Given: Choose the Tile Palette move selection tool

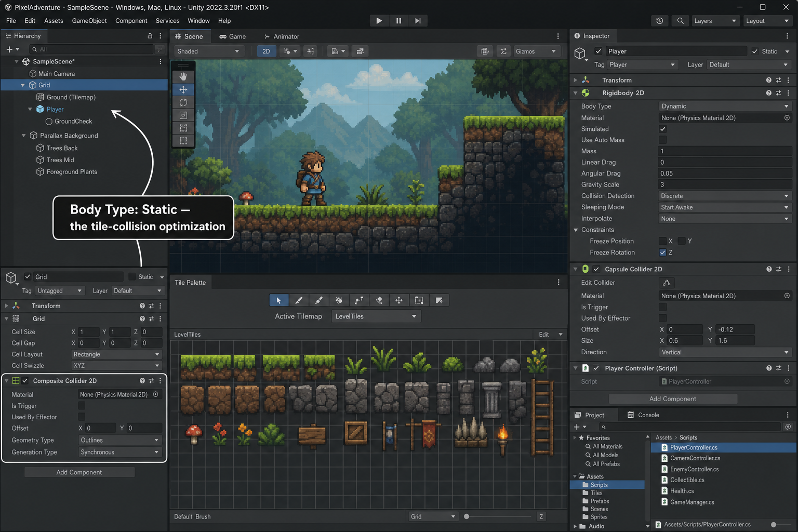Looking at the screenshot, I should (x=399, y=300).
